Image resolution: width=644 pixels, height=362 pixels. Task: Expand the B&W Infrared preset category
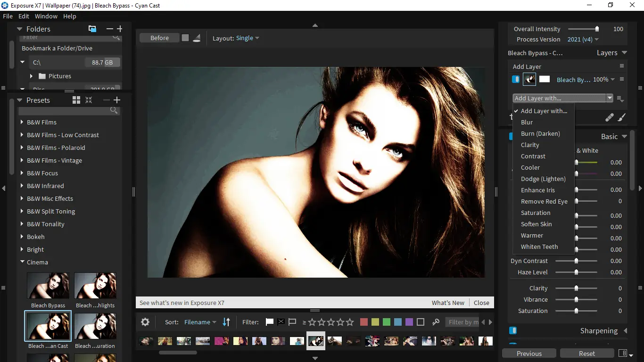coord(22,186)
